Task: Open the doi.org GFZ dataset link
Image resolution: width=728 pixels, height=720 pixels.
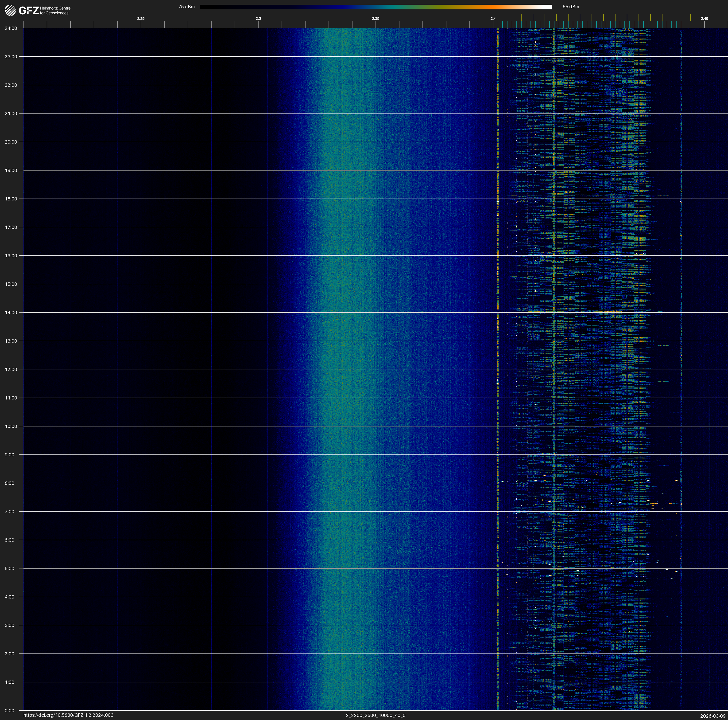Action: coord(68,715)
